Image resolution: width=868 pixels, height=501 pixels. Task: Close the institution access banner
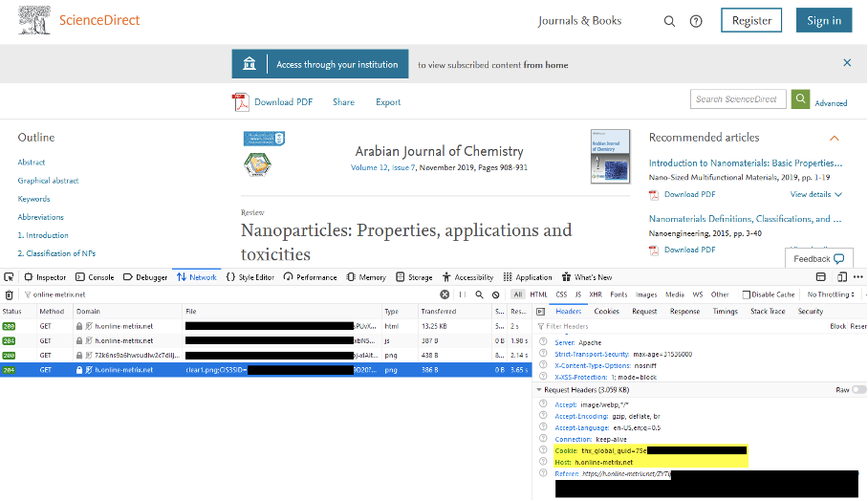coord(847,62)
